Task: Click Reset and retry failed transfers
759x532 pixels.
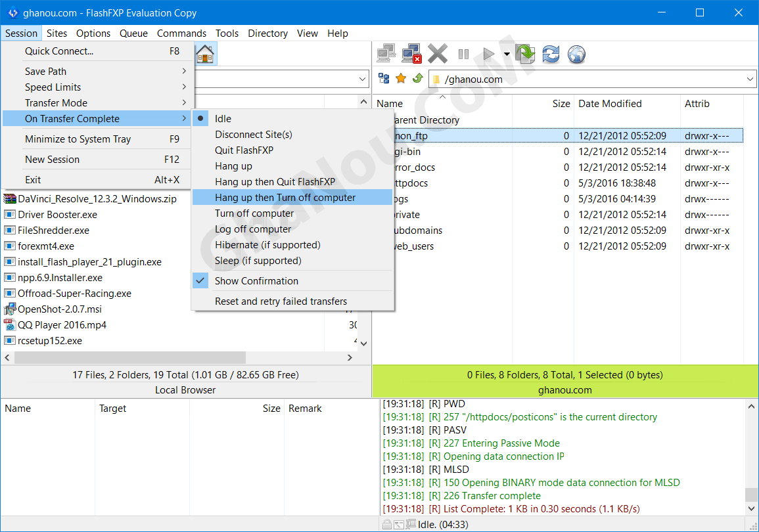Action: [292, 301]
